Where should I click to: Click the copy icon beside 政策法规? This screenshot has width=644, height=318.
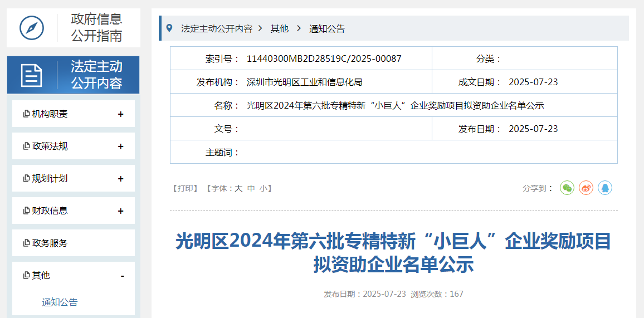pyautogui.click(x=27, y=146)
